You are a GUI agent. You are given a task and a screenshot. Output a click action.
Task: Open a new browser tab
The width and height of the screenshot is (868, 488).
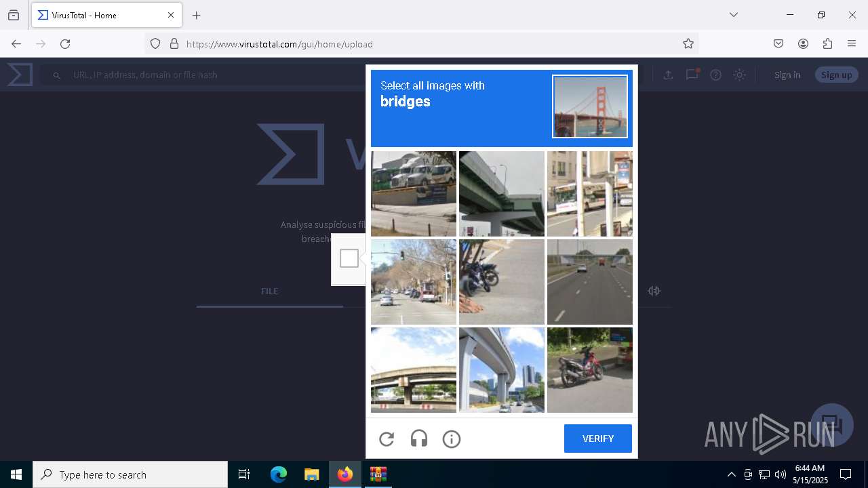tap(197, 15)
